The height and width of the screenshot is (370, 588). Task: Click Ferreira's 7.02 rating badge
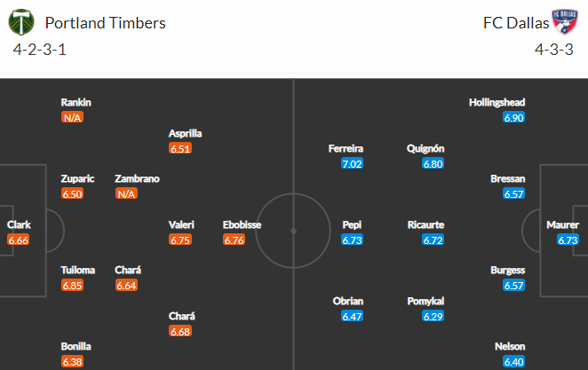(x=352, y=163)
